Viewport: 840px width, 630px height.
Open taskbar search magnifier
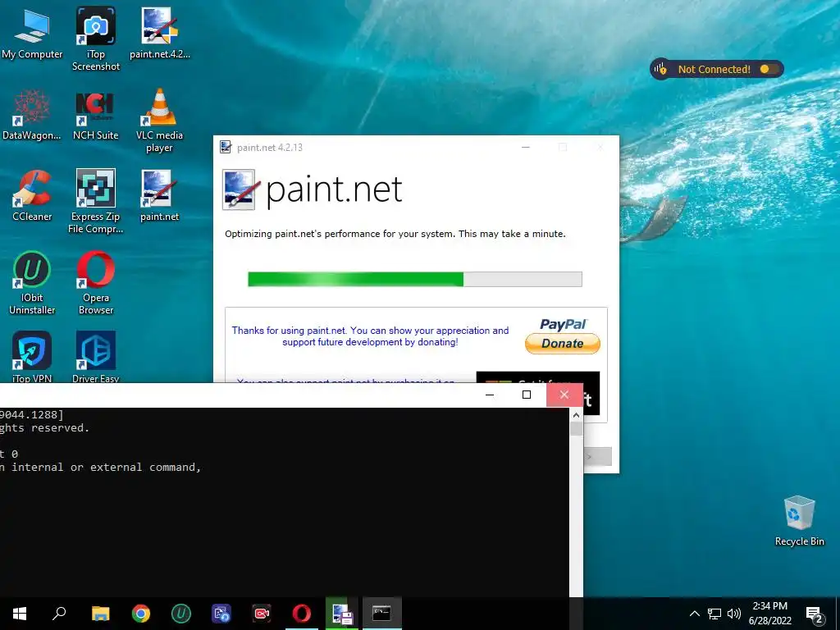pyautogui.click(x=59, y=614)
